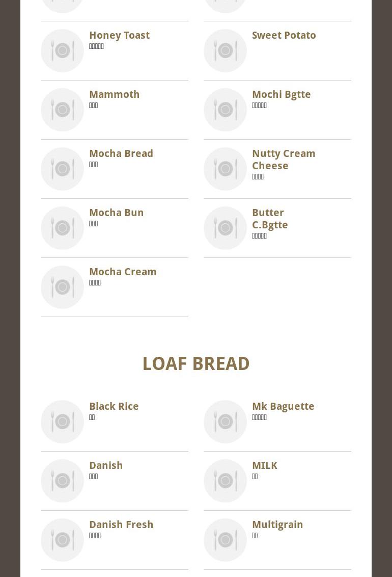Open the Mocha Cream item title
The width and height of the screenshot is (392, 577).
point(123,272)
